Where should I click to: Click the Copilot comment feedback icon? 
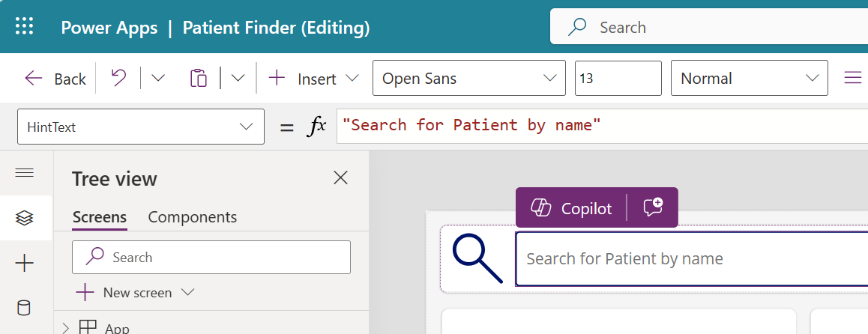click(653, 208)
